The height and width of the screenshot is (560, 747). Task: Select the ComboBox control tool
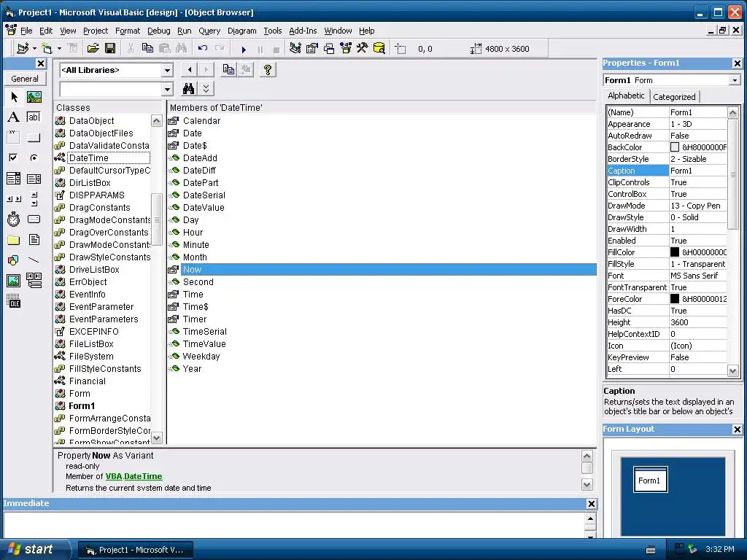click(x=14, y=179)
